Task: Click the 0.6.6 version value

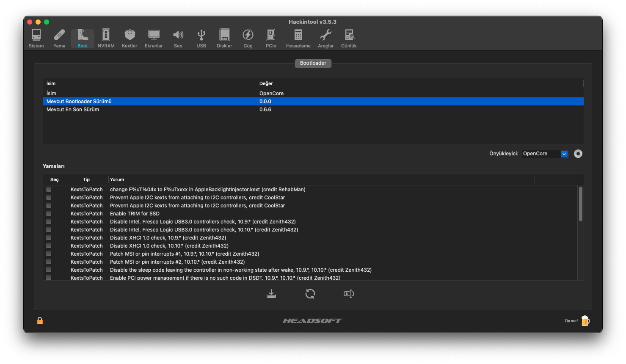Action: [x=265, y=110]
